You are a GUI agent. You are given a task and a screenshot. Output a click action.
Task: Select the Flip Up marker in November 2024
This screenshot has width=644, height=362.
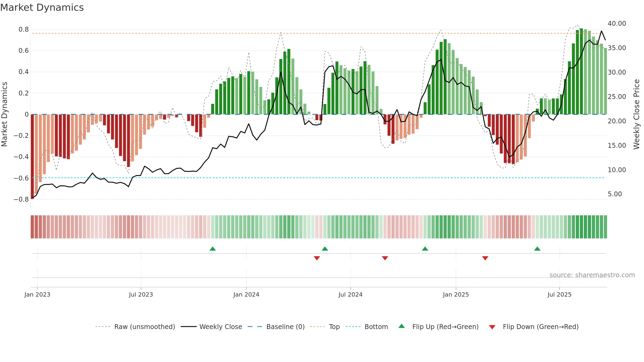coord(425,249)
